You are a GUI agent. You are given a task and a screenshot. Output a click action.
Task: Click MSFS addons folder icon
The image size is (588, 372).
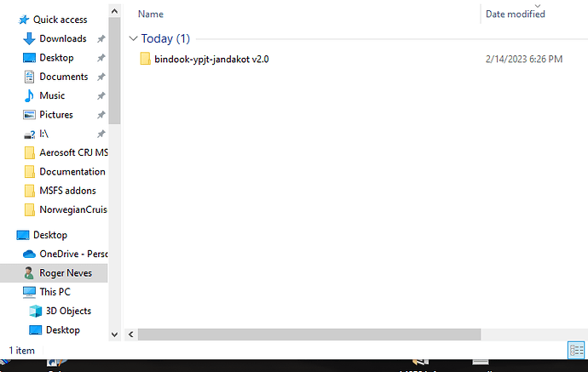point(29,191)
